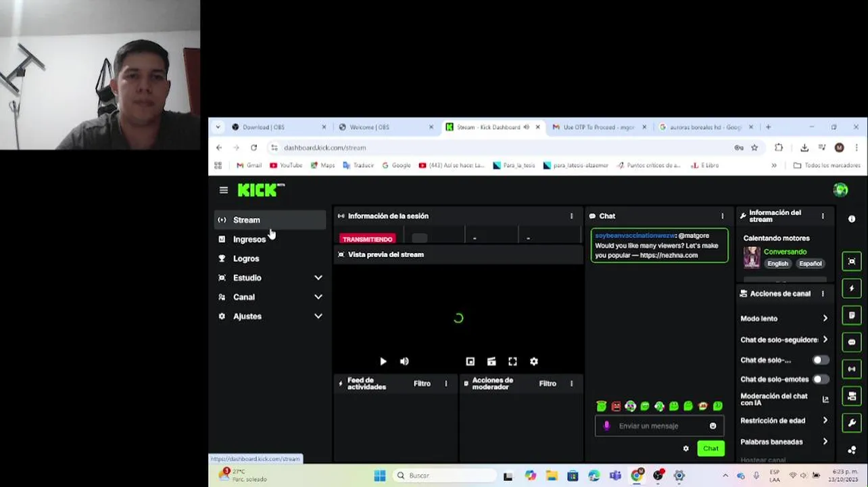
Task: Click the KICK logo
Action: pyautogui.click(x=260, y=190)
